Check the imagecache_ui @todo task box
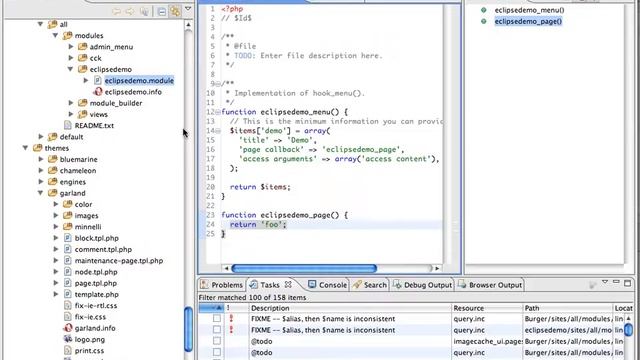Screen dimensions: 640x360 [x=217, y=341]
